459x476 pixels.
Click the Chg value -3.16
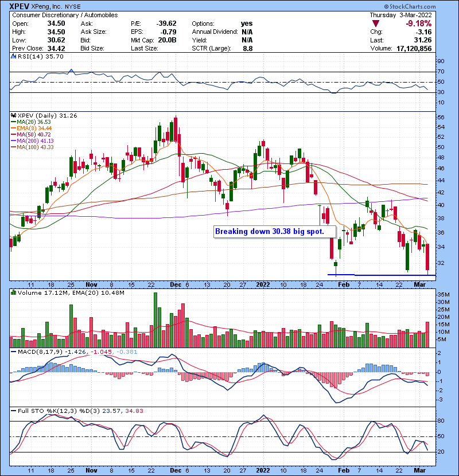point(423,32)
